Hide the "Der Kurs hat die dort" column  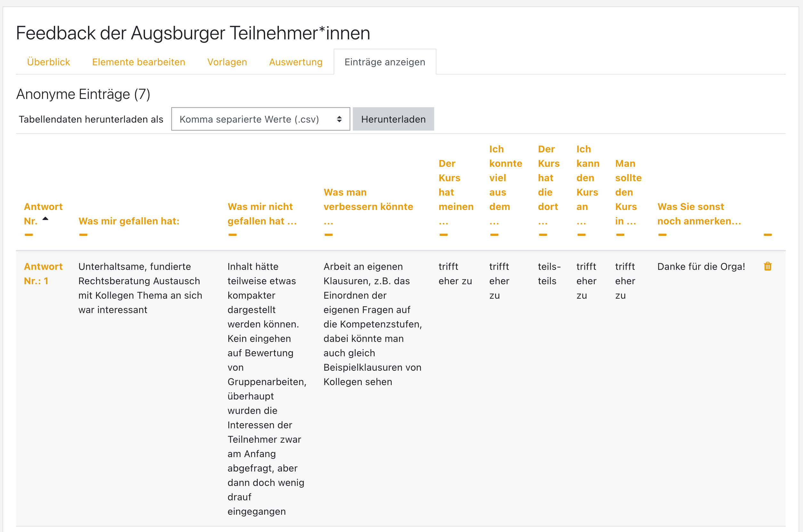(x=543, y=234)
